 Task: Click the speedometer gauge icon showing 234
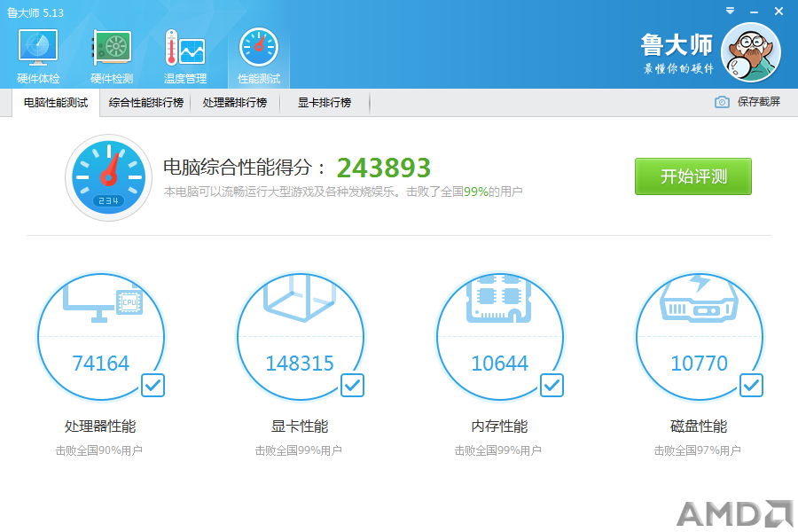click(x=108, y=177)
